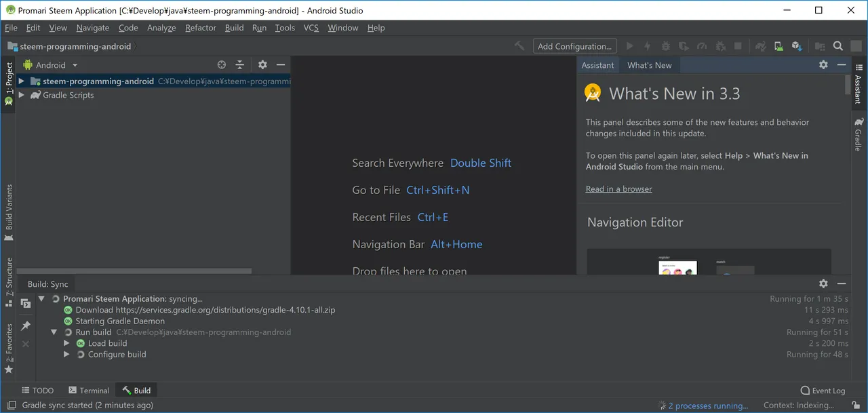Toggle the 1: Project side tool window
868x413 pixels.
click(9, 84)
